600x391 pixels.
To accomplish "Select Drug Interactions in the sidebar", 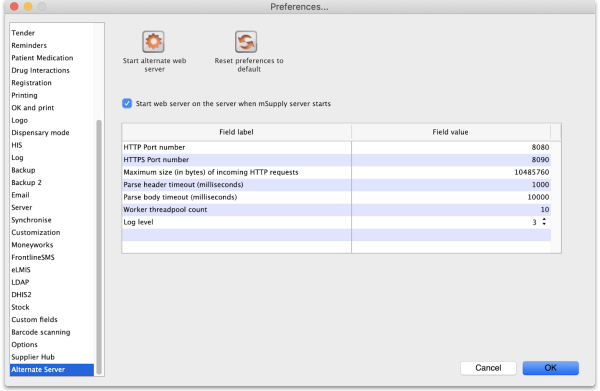I will [40, 70].
